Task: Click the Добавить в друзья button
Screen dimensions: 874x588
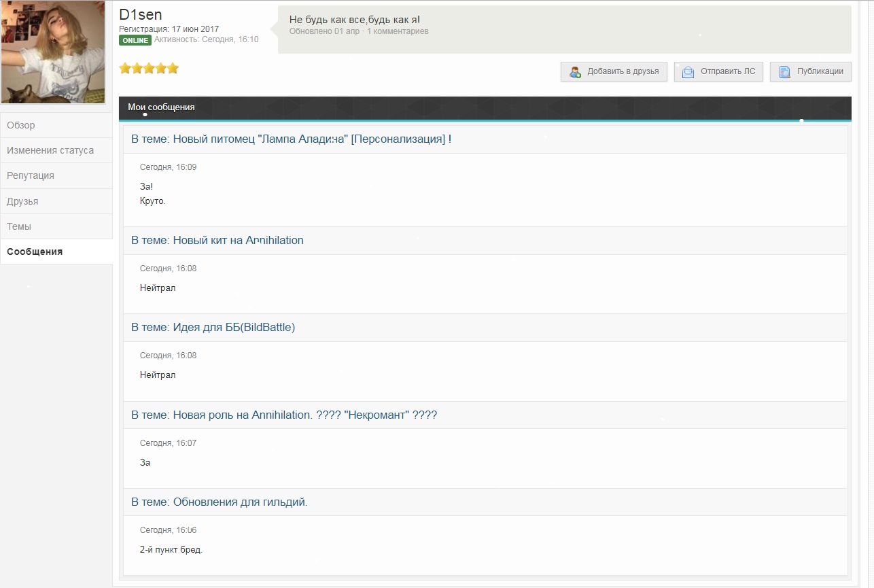Action: pos(614,71)
